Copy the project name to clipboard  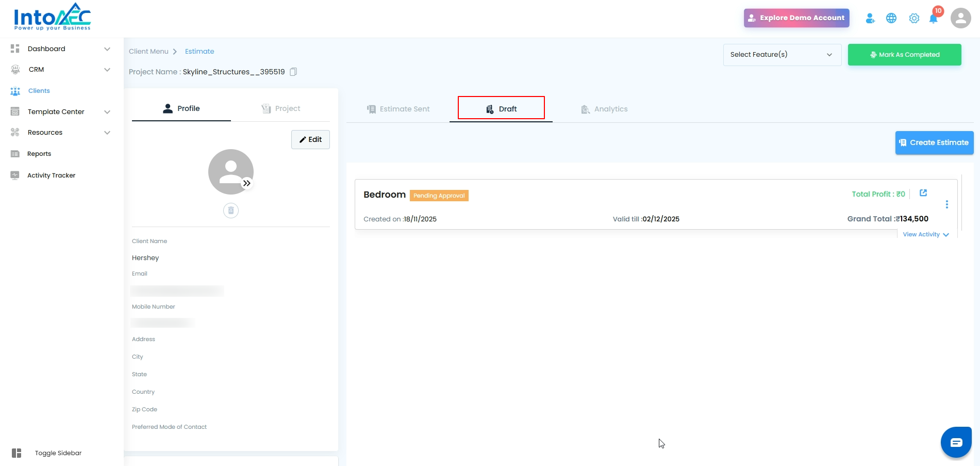tap(293, 72)
